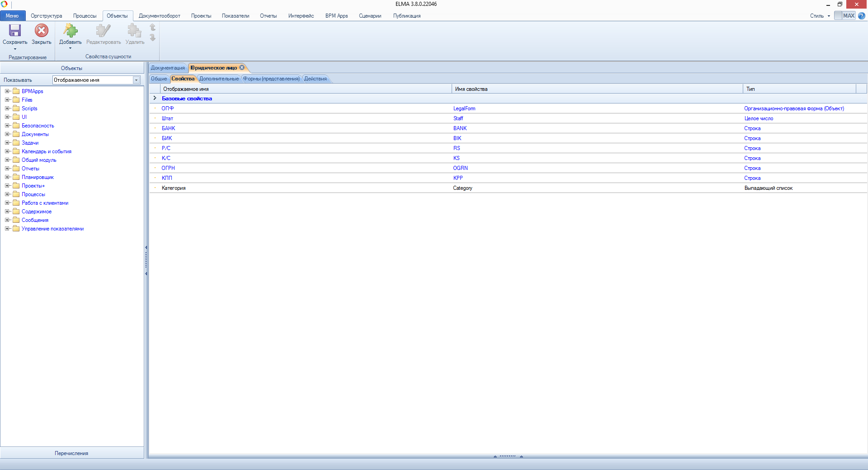Click the Перечисления panel button

pyautogui.click(x=71, y=453)
